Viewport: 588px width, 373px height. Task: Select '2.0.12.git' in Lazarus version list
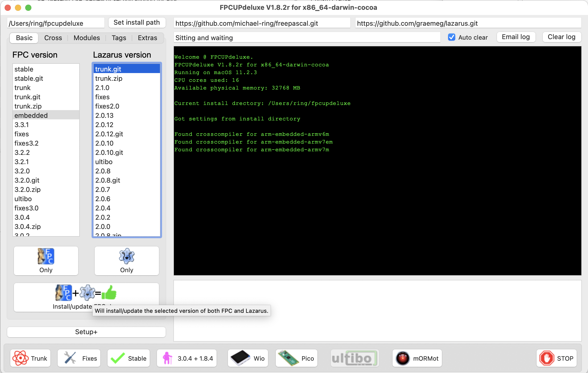click(x=127, y=134)
